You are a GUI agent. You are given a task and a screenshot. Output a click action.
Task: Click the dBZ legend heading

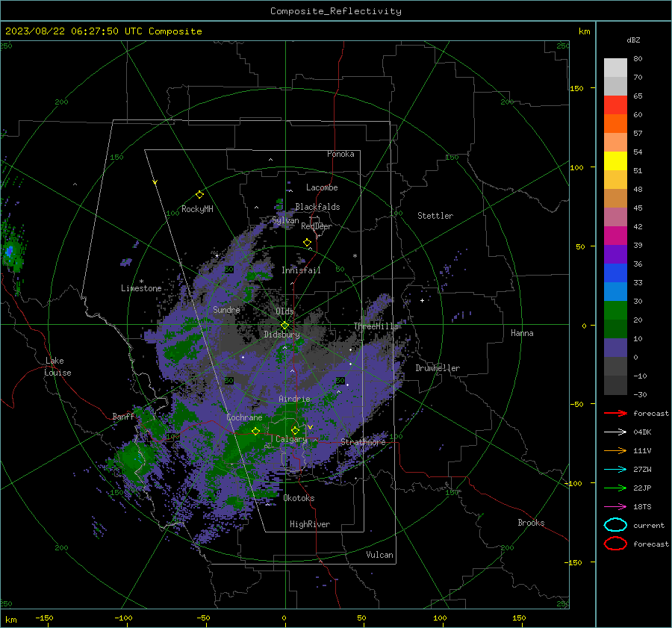633,40
